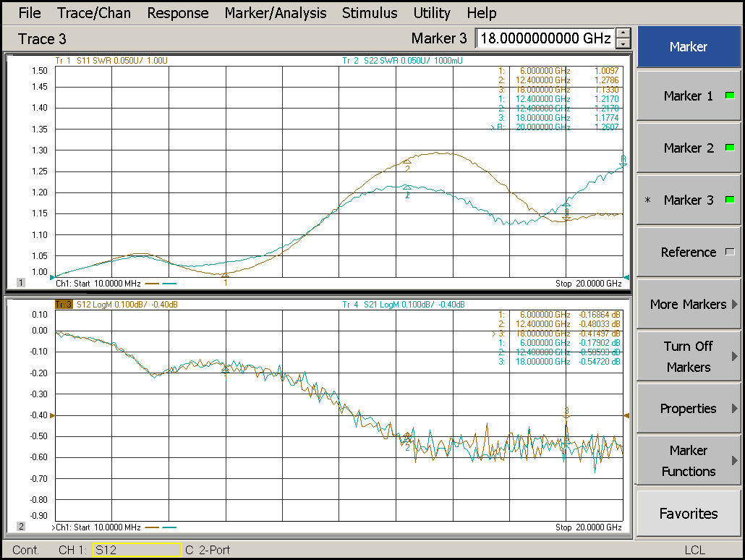Screen dimensions: 745x560
Task: Click S11 marker 1 triangle at 6 GHz
Action: pos(226,275)
